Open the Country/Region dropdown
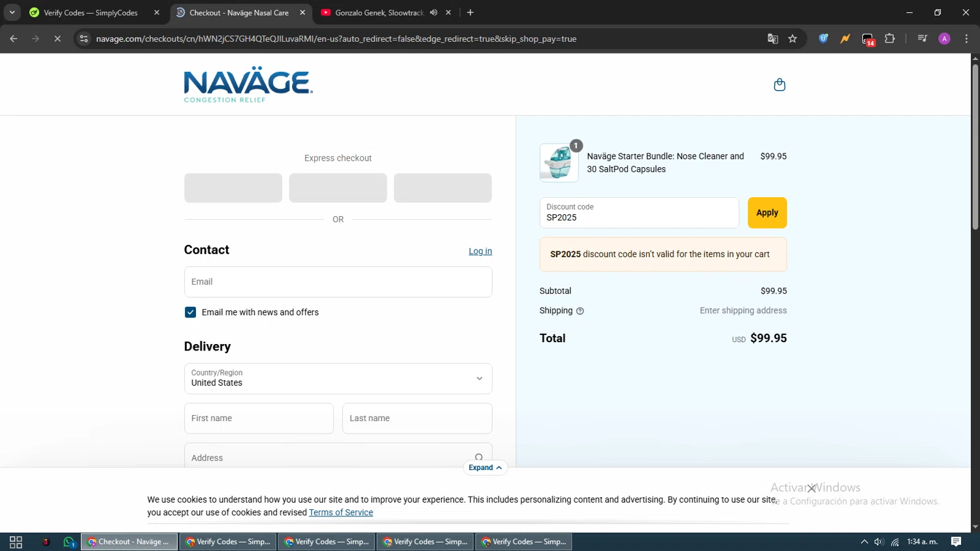Image resolution: width=980 pixels, height=551 pixels. (338, 379)
